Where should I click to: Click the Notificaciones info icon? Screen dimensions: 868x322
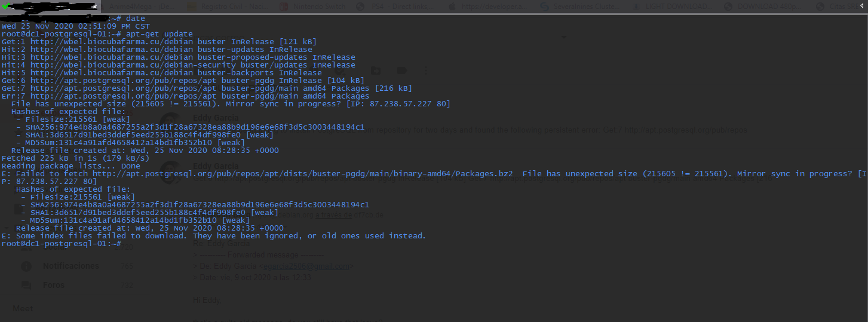click(26, 266)
